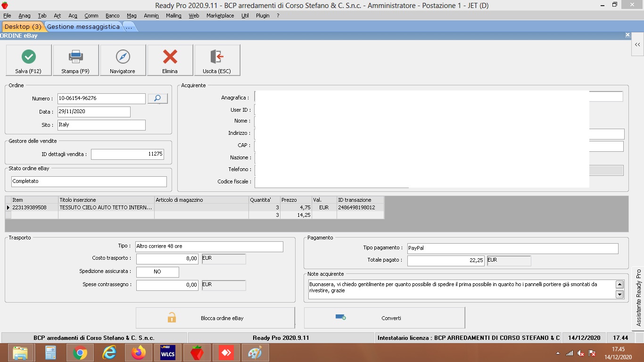The image size is (644, 362).
Task: Open the Web menu
Action: coord(194,16)
